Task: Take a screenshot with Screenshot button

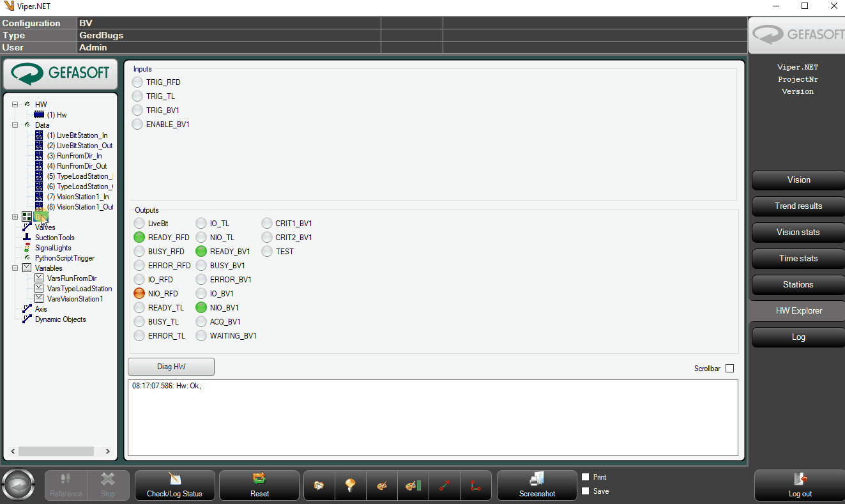Action: pyautogui.click(x=537, y=485)
